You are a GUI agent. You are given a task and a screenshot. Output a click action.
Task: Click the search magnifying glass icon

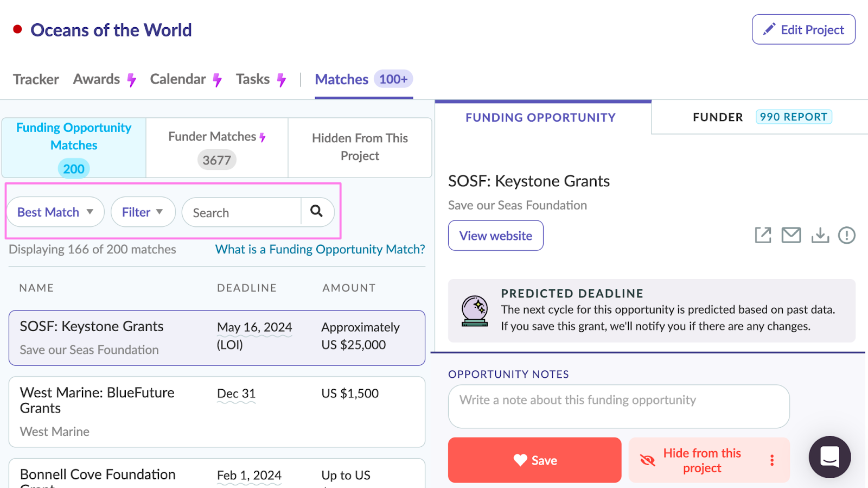point(317,211)
